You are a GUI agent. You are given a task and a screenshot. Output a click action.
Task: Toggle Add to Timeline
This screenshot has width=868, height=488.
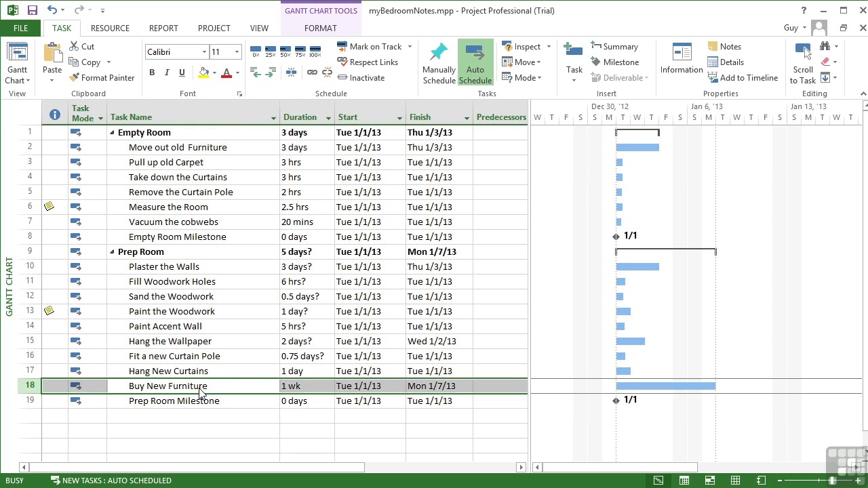[x=743, y=77]
